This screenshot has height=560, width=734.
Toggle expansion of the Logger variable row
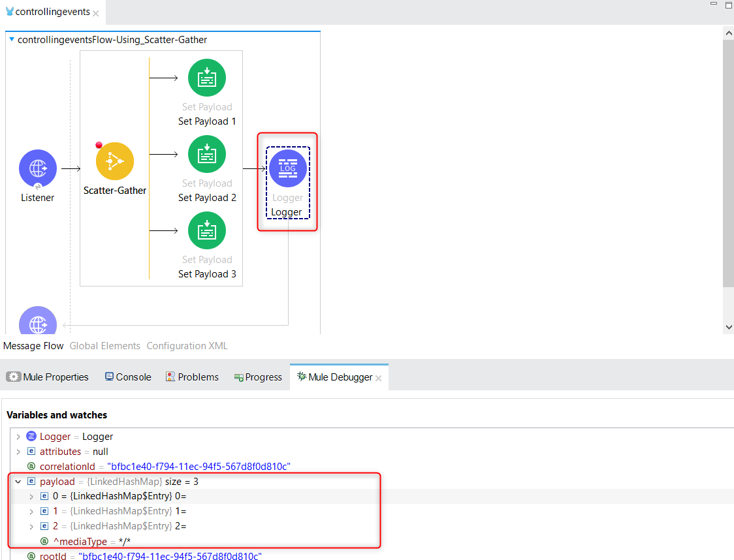[18, 436]
